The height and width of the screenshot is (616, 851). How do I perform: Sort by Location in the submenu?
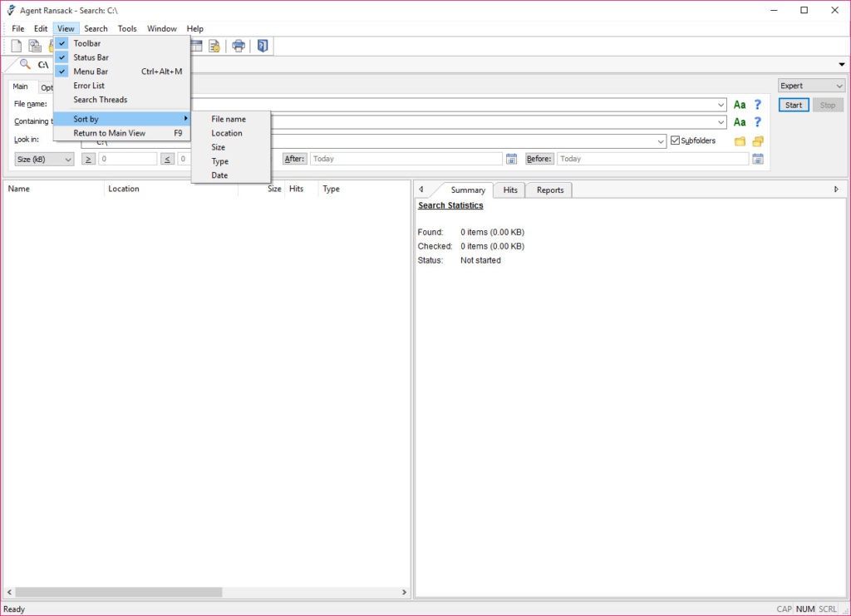pyautogui.click(x=231, y=133)
